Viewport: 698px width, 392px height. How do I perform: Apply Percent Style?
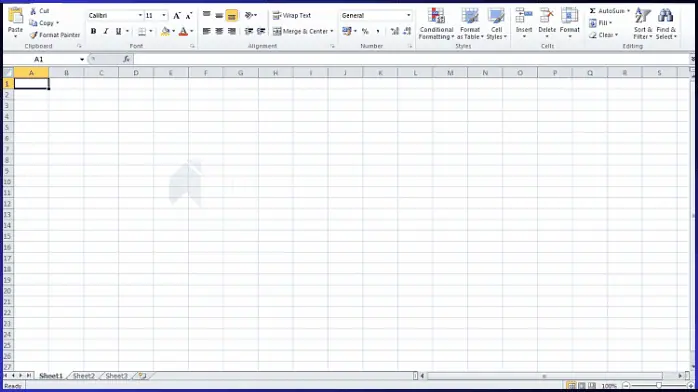click(x=365, y=31)
